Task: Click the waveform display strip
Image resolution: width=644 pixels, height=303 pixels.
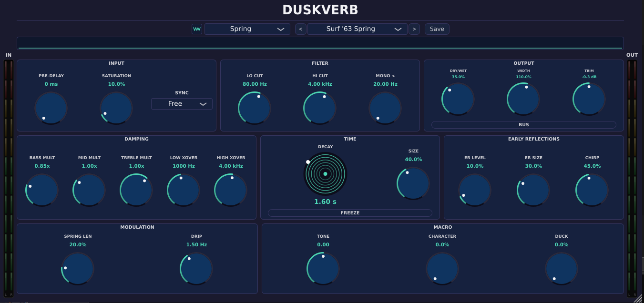Action: coord(320,43)
